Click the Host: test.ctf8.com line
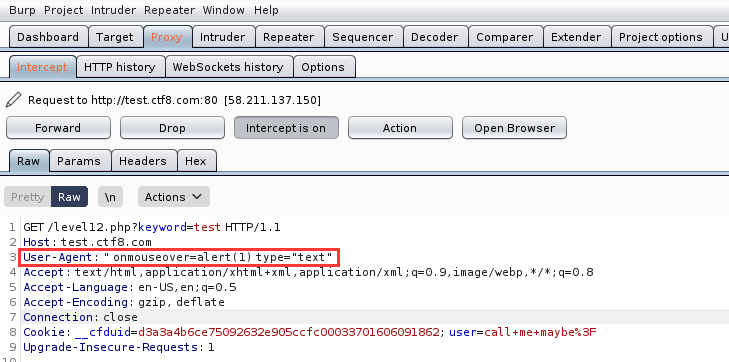The height and width of the screenshot is (362, 729). tap(87, 242)
